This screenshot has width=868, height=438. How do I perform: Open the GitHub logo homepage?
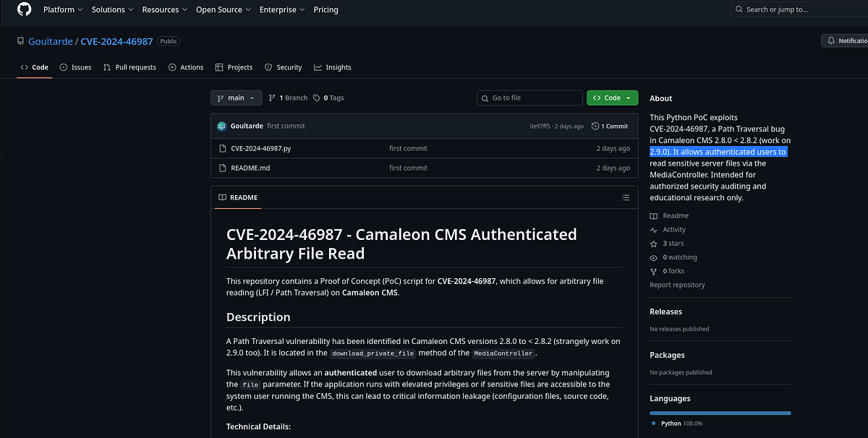point(24,9)
